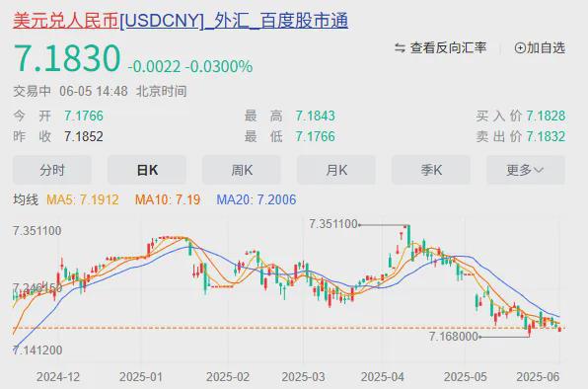The width and height of the screenshot is (588, 389).
Task: Click the plus circle icon for 加自选
Action: coord(520,48)
